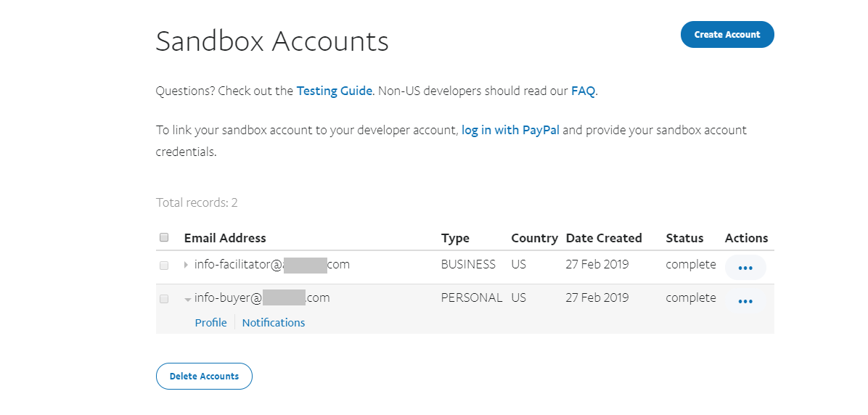Toggle the select-all accounts checkbox
The image size is (868, 415).
click(164, 237)
